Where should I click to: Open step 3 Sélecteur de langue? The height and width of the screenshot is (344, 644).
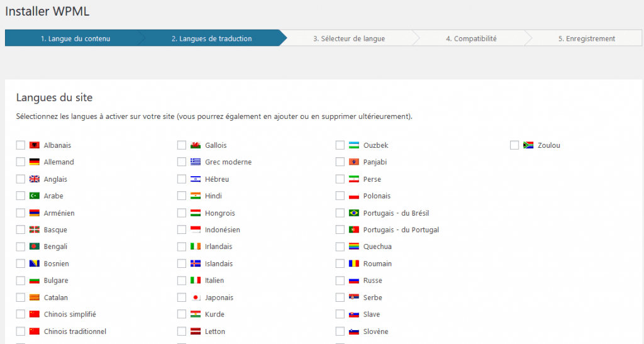tap(349, 38)
